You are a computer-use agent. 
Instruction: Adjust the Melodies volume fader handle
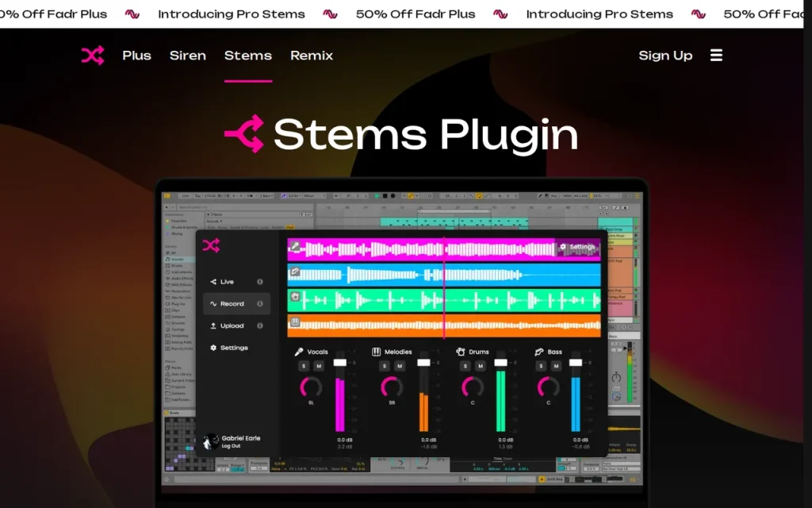click(x=423, y=362)
